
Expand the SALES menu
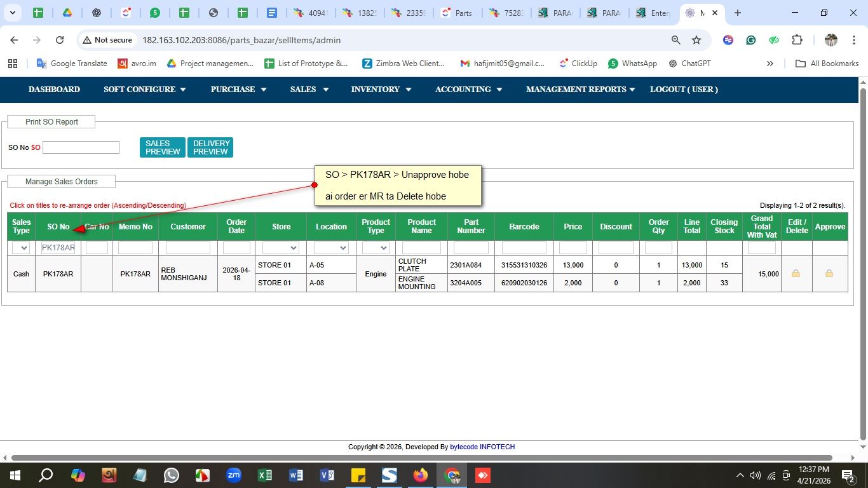pyautogui.click(x=309, y=90)
